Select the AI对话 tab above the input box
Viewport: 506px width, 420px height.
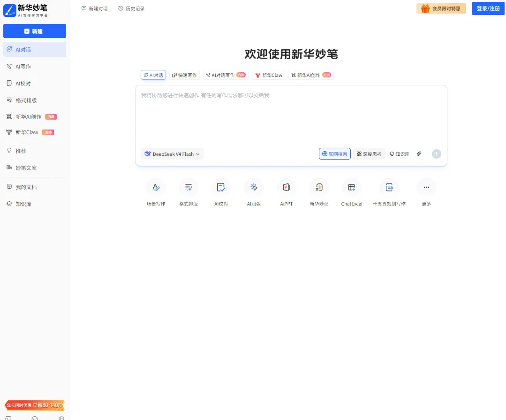pos(153,75)
